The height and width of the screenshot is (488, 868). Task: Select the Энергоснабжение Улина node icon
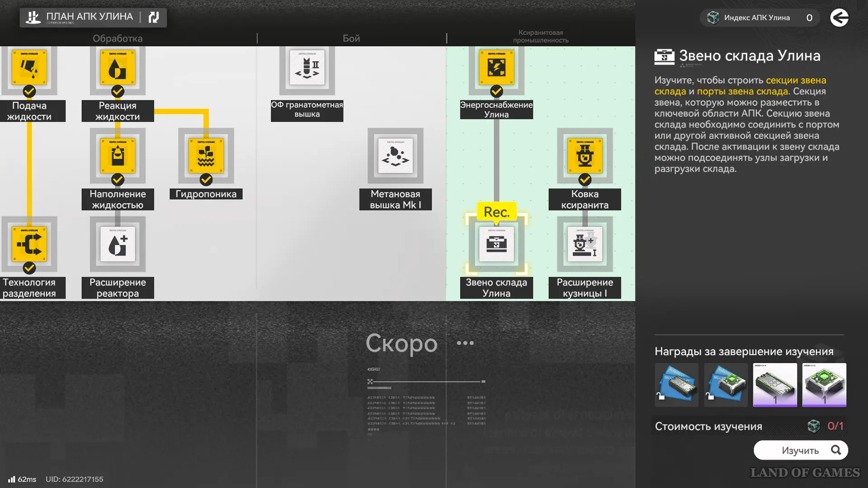[496, 68]
